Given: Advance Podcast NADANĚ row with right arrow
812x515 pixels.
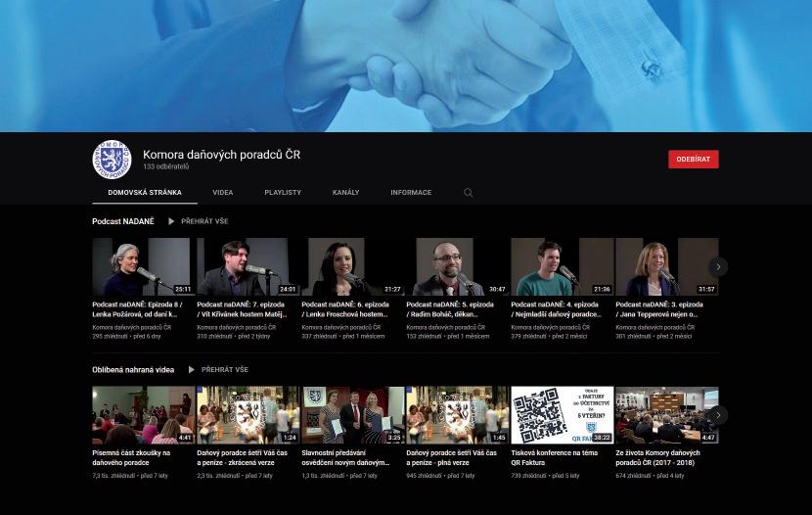Looking at the screenshot, I should 718,267.
